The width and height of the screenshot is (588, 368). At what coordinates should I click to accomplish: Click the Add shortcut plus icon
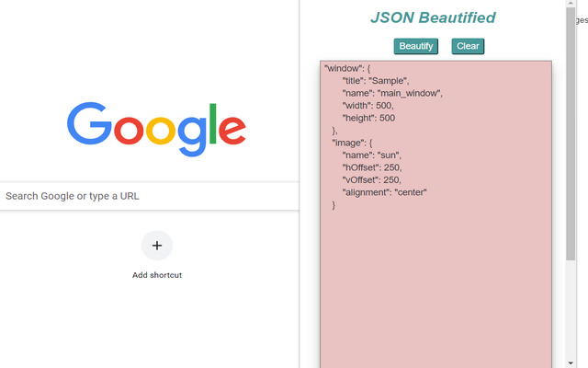click(x=157, y=246)
